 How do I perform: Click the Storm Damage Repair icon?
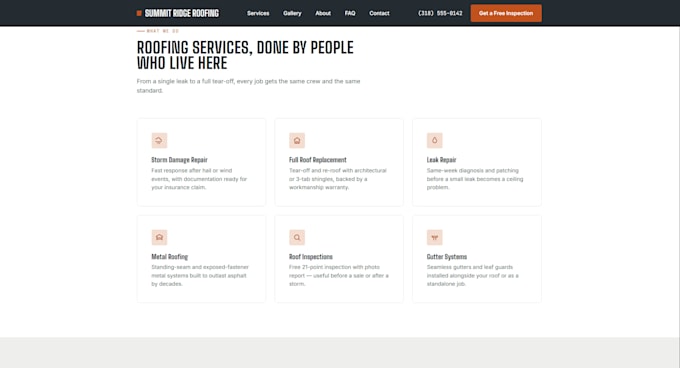pos(159,140)
